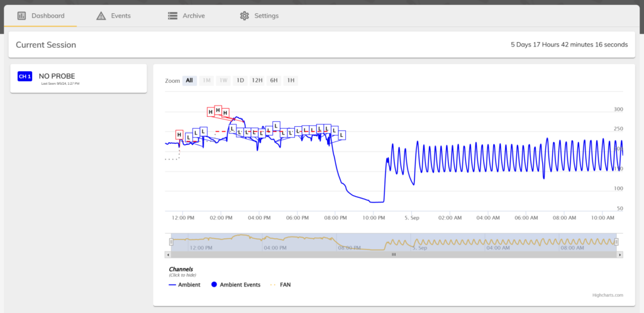This screenshot has width=644, height=313.
Task: Zoom chart to 6H range
Action: [274, 80]
